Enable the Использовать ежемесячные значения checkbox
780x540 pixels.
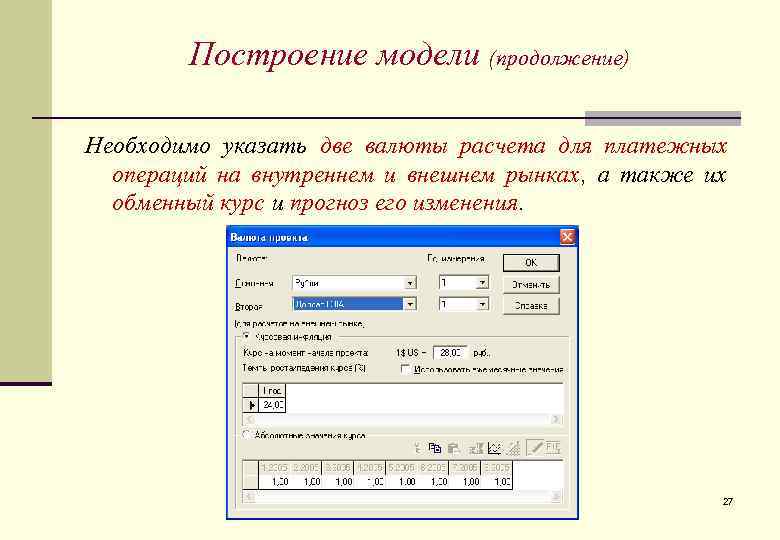tap(405, 369)
